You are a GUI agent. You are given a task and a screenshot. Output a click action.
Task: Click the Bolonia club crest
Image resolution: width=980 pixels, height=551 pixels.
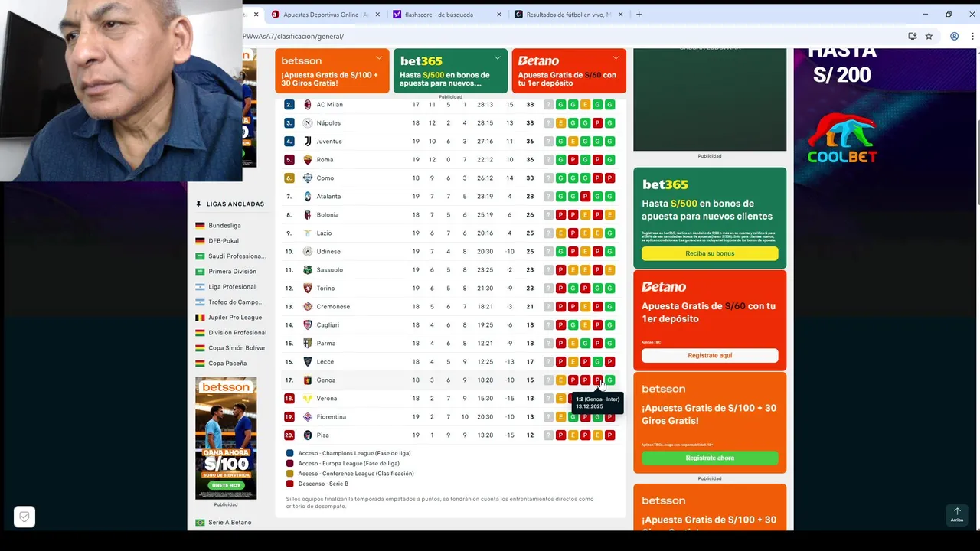pyautogui.click(x=308, y=215)
